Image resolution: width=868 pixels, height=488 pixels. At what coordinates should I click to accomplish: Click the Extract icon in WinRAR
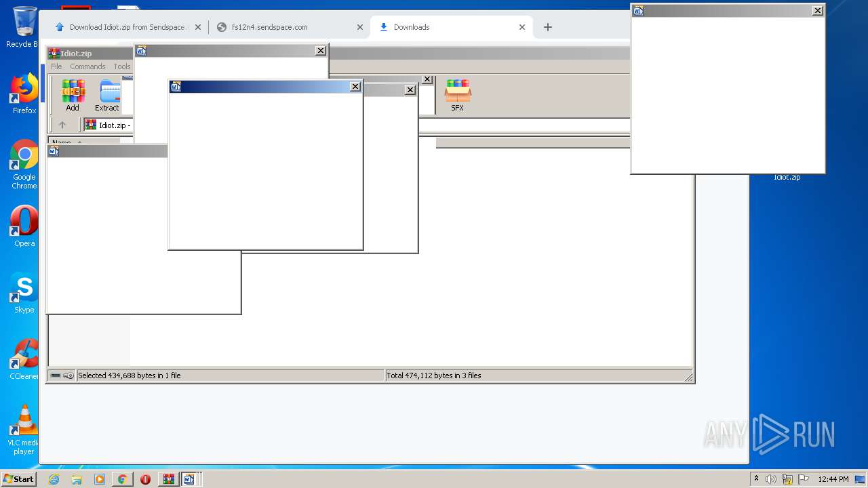click(107, 95)
